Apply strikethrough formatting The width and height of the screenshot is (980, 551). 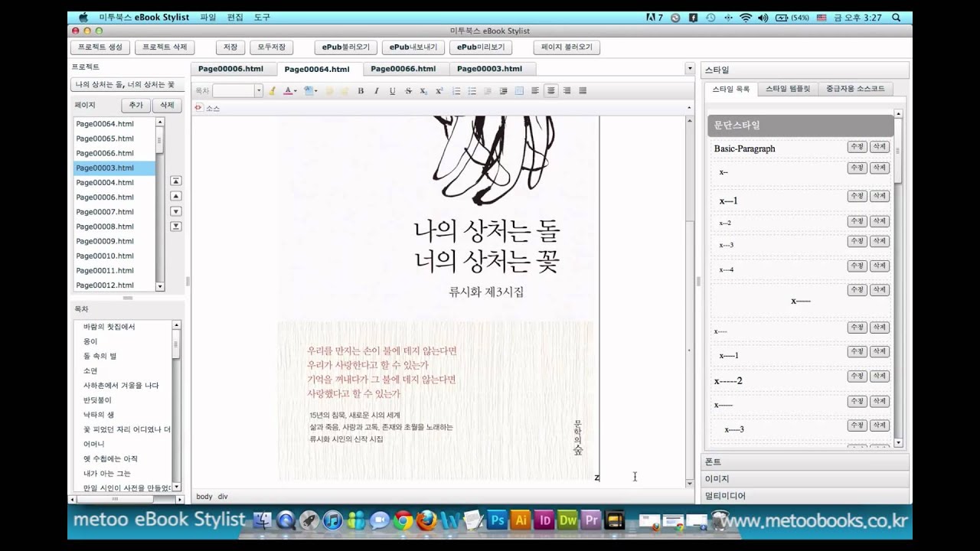click(x=408, y=91)
